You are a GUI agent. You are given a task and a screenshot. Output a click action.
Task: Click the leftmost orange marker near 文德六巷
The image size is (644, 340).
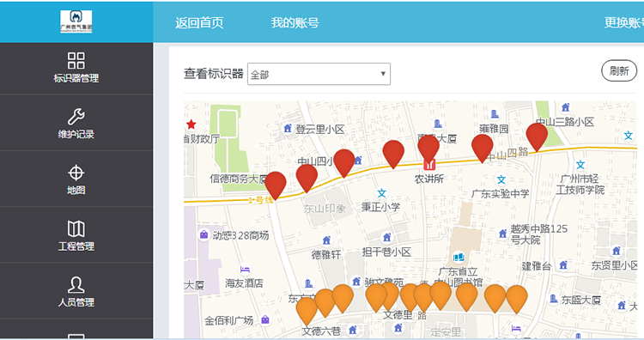(307, 311)
